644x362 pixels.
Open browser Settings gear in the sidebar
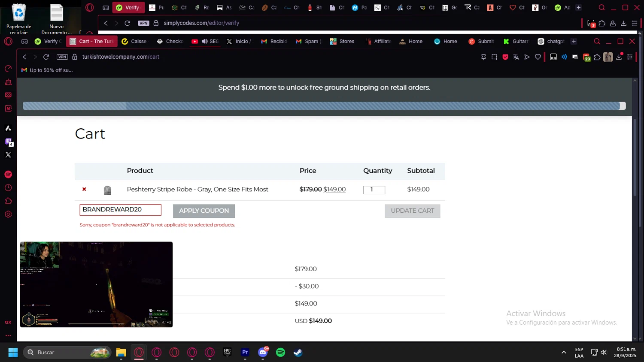8,214
